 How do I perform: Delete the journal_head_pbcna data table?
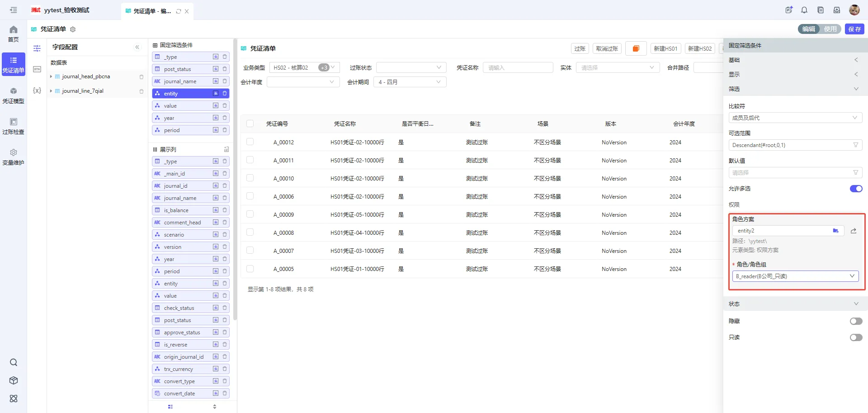point(142,77)
